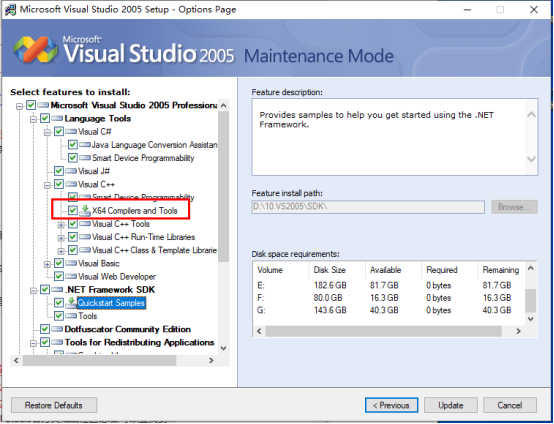
Task: Click the drive icon next to Language Tools
Action: [x=57, y=118]
